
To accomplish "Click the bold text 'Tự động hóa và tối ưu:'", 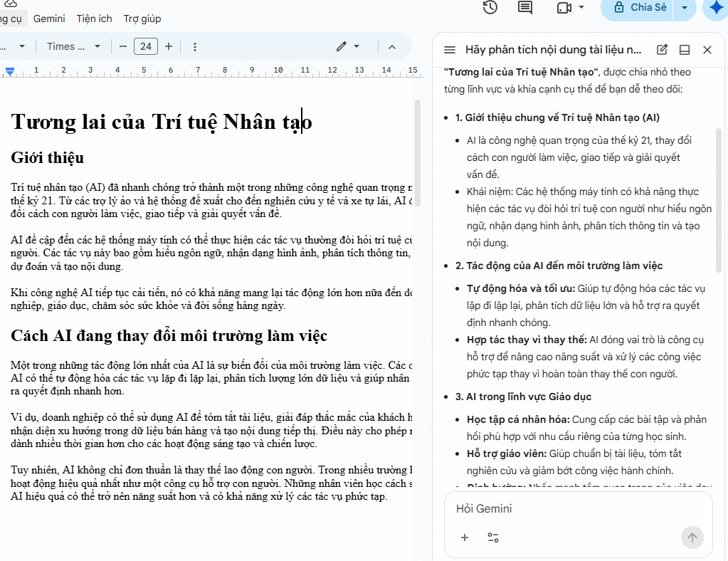I will 521,288.
